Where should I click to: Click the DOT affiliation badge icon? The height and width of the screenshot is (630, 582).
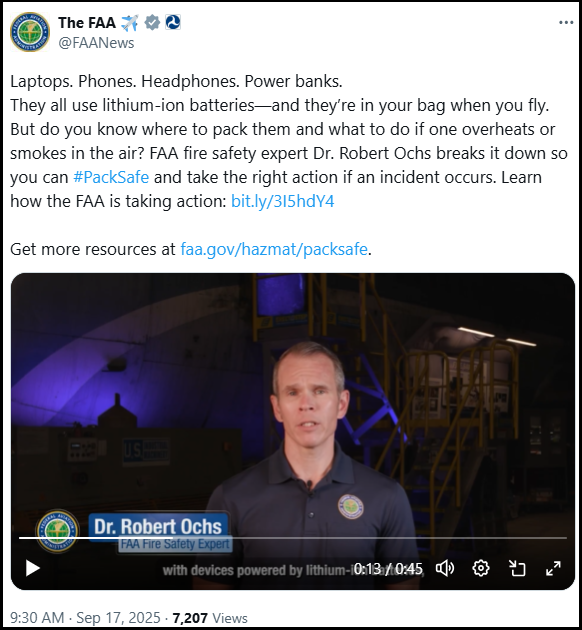pos(173,22)
